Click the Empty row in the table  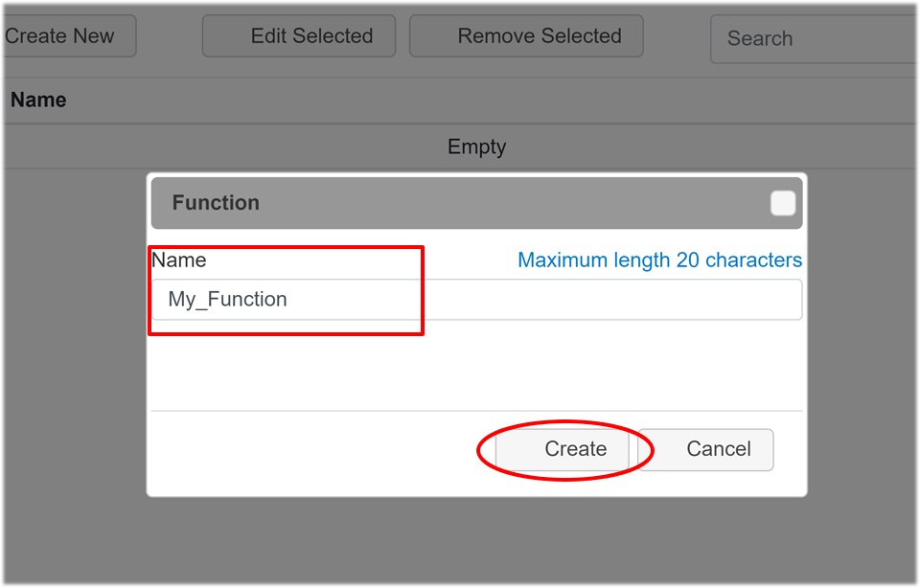[476, 147]
